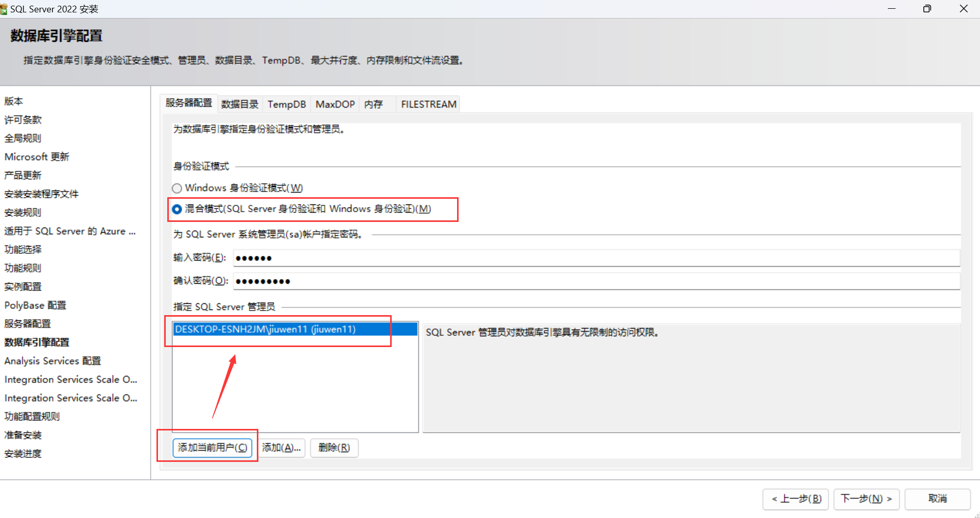The height and width of the screenshot is (518, 980).
Task: Go back with 上一步 button
Action: point(796,498)
